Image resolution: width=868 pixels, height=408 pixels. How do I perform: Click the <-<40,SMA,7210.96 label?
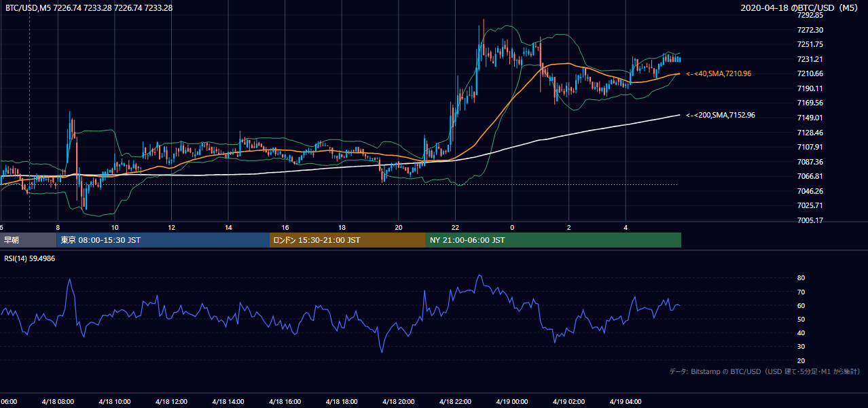[719, 73]
